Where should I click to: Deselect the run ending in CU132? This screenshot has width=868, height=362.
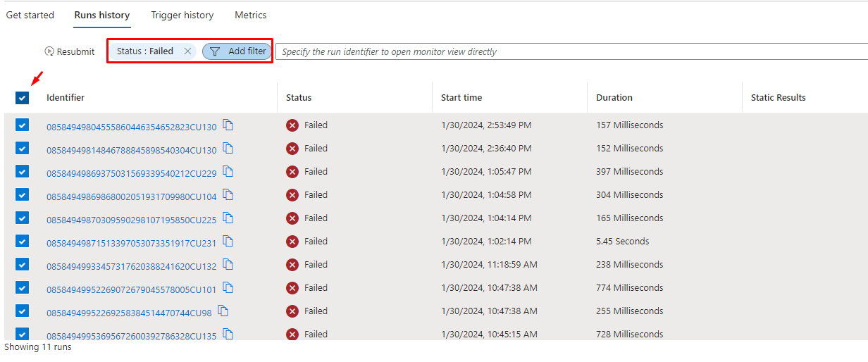tap(22, 265)
